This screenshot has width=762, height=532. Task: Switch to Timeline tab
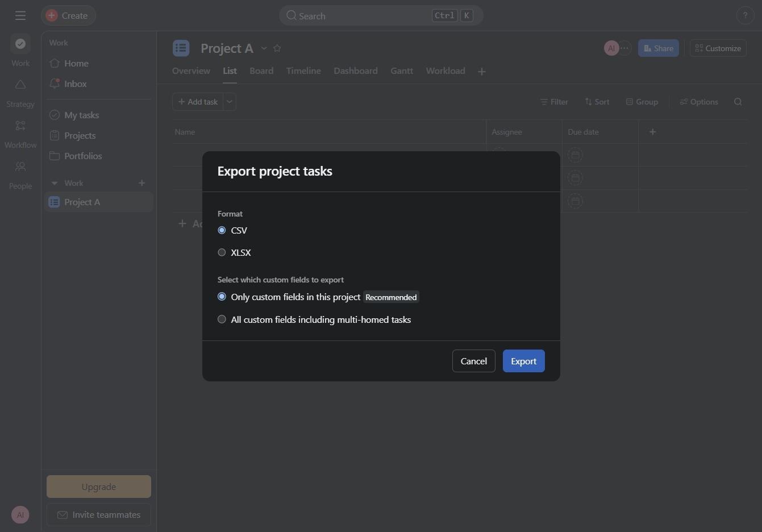click(x=303, y=71)
